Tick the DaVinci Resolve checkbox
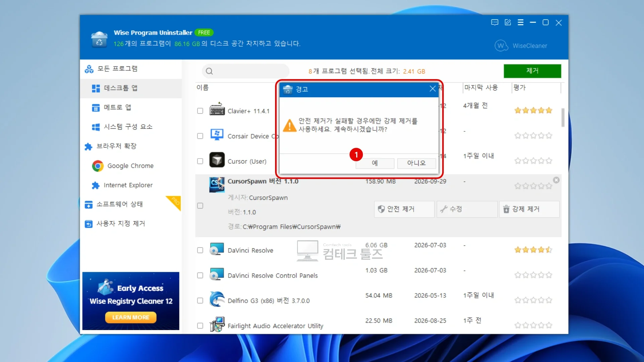This screenshot has width=644, height=362. click(x=200, y=250)
